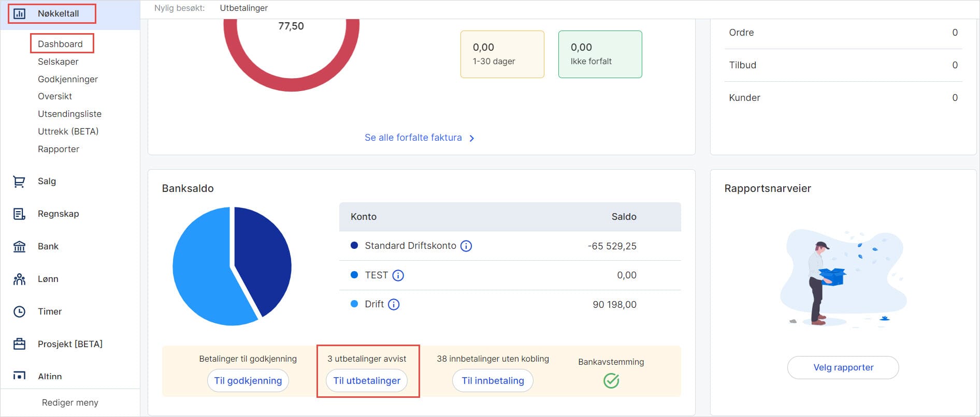
Task: Open Uttrekk (BETA) in the sidebar
Action: 68,131
